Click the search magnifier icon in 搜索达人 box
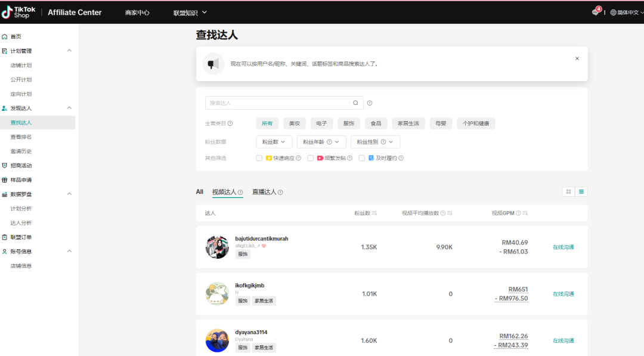644x356 pixels. pyautogui.click(x=355, y=103)
